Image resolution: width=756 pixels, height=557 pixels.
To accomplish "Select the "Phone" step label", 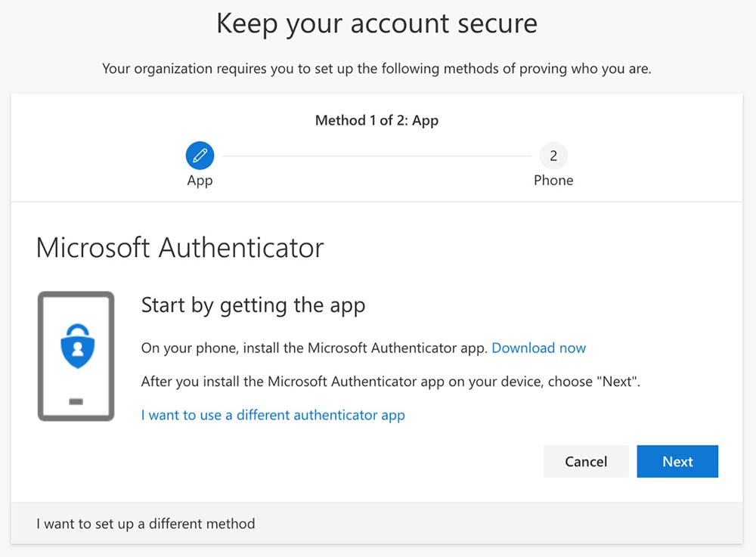I will coord(553,181).
